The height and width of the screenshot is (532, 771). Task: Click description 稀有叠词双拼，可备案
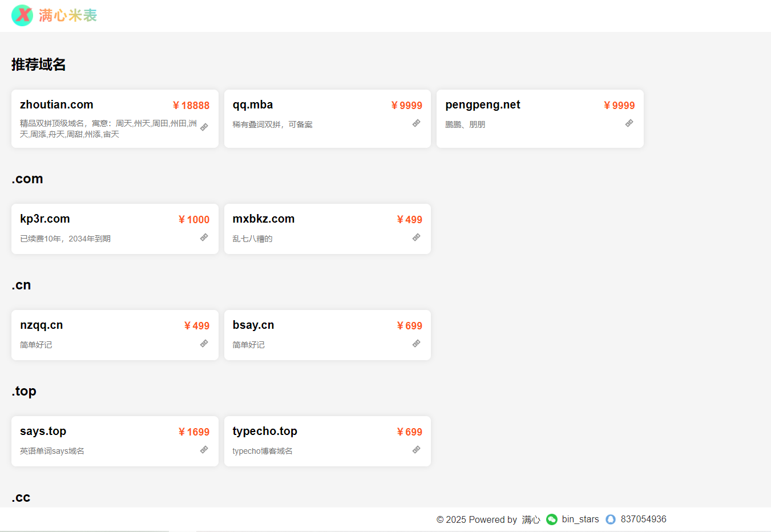point(273,124)
